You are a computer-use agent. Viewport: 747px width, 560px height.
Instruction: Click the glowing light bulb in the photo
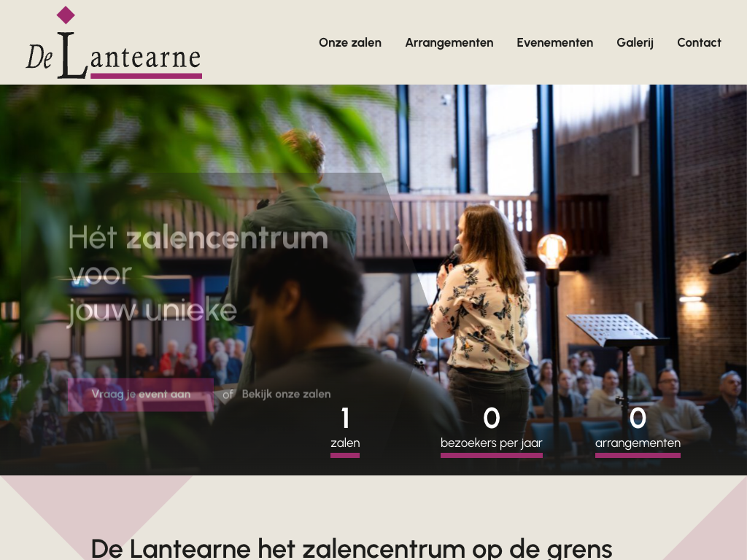pyautogui.click(x=552, y=251)
